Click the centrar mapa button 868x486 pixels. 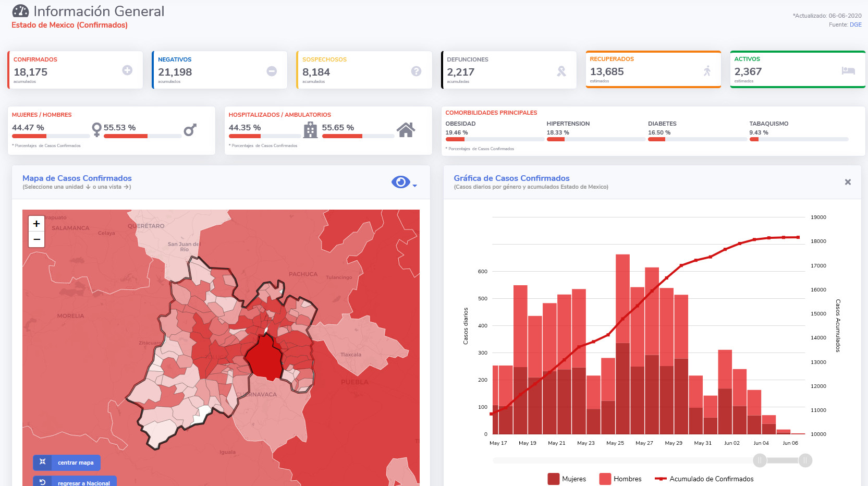(x=67, y=463)
